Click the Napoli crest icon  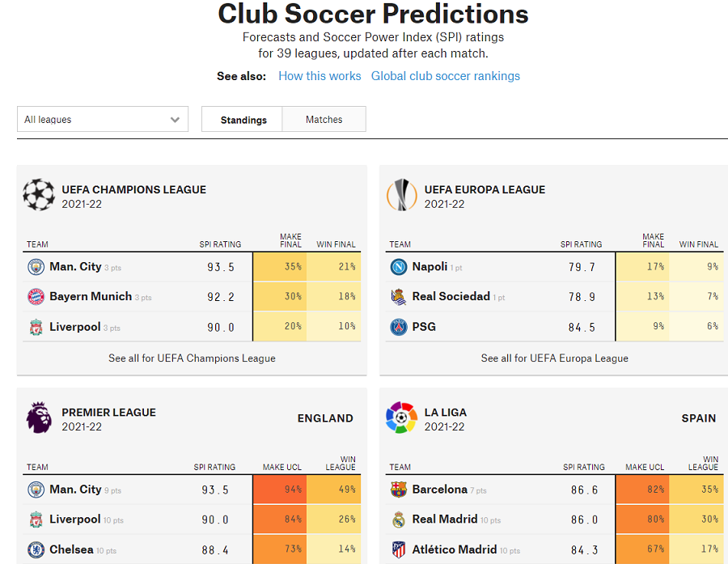(x=398, y=267)
